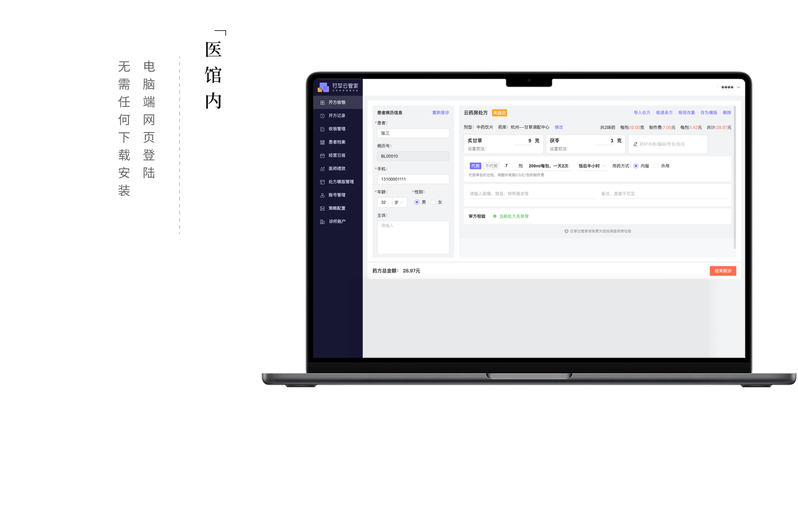
Task: Click the 导入处方 link
Action: (642, 113)
